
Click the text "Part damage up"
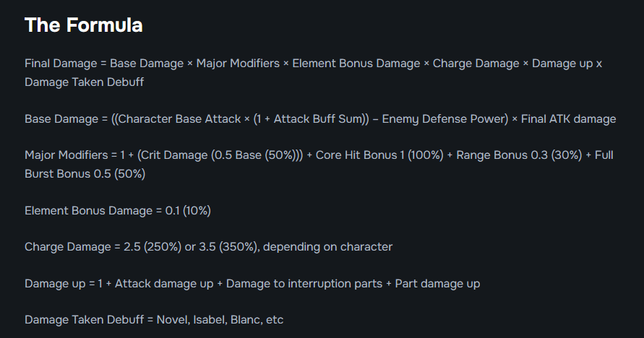point(438,284)
